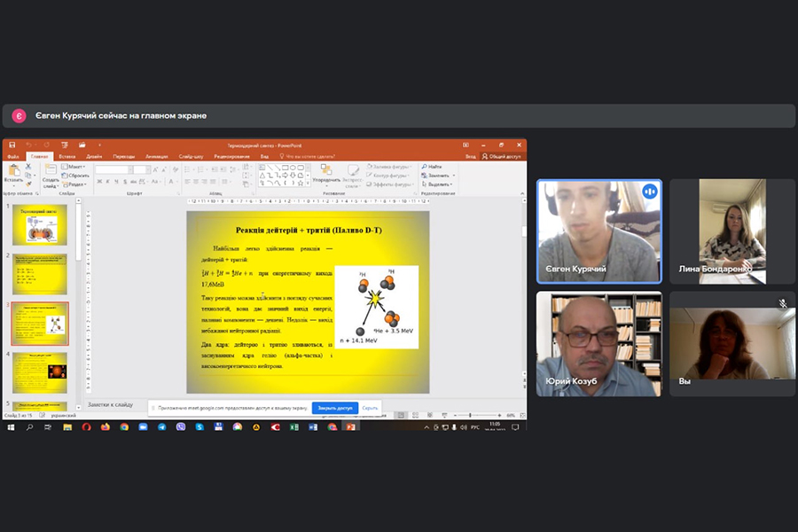Click the ribbon display options icon
798x532 pixels.
click(x=465, y=145)
